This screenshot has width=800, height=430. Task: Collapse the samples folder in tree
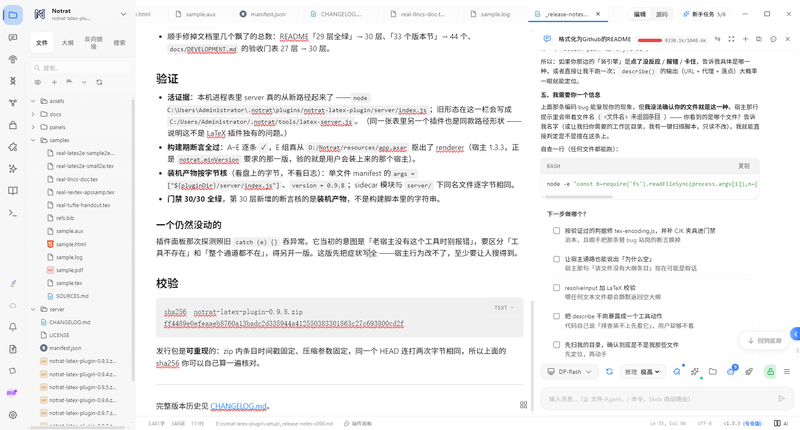point(33,140)
